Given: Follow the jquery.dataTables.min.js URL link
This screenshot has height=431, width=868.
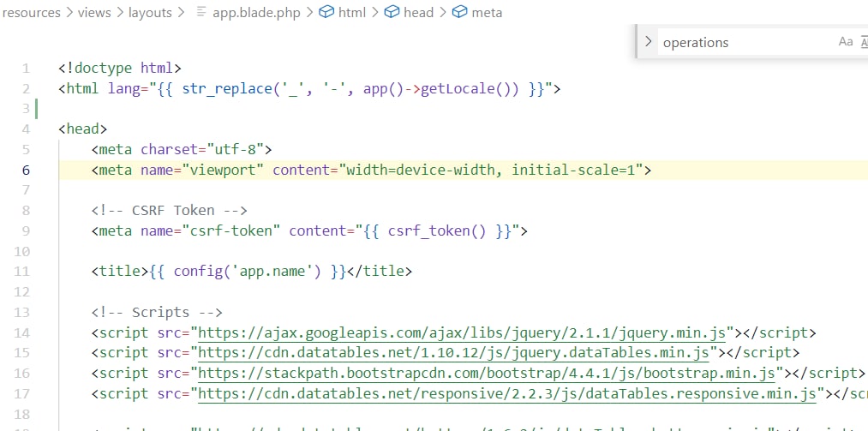Looking at the screenshot, I should (x=453, y=352).
